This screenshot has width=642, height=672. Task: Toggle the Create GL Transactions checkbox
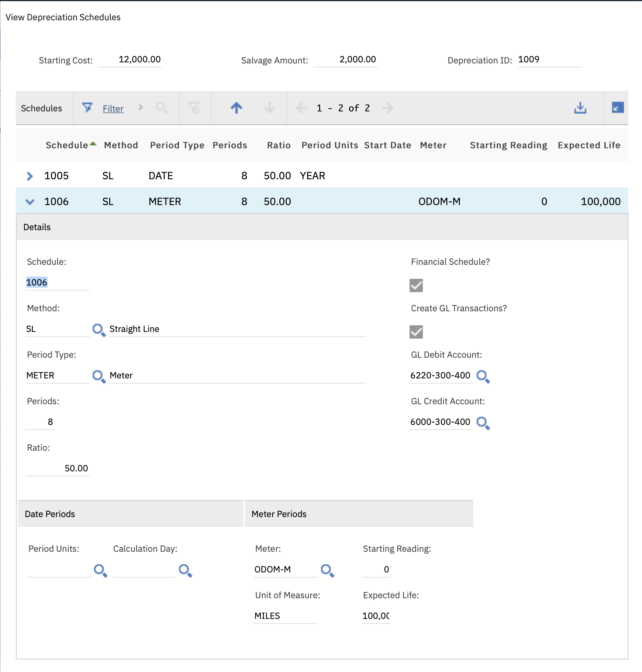click(x=416, y=333)
